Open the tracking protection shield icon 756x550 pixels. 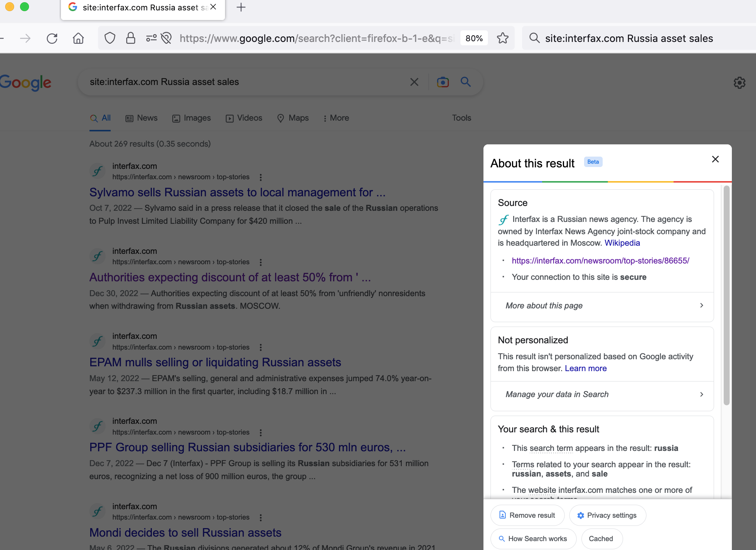[110, 38]
